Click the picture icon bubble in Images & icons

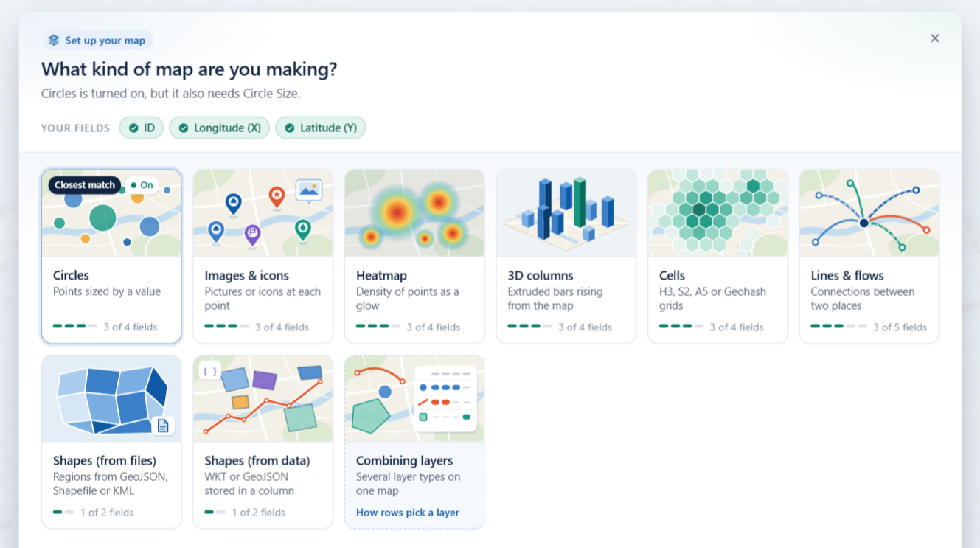click(309, 190)
